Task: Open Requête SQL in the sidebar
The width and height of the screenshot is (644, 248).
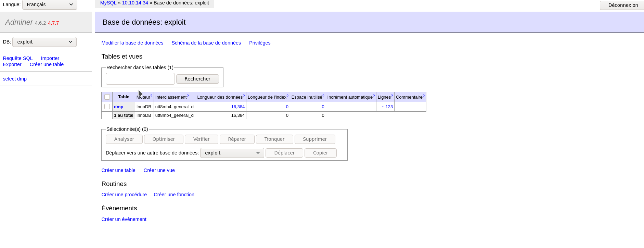Action: (18, 58)
